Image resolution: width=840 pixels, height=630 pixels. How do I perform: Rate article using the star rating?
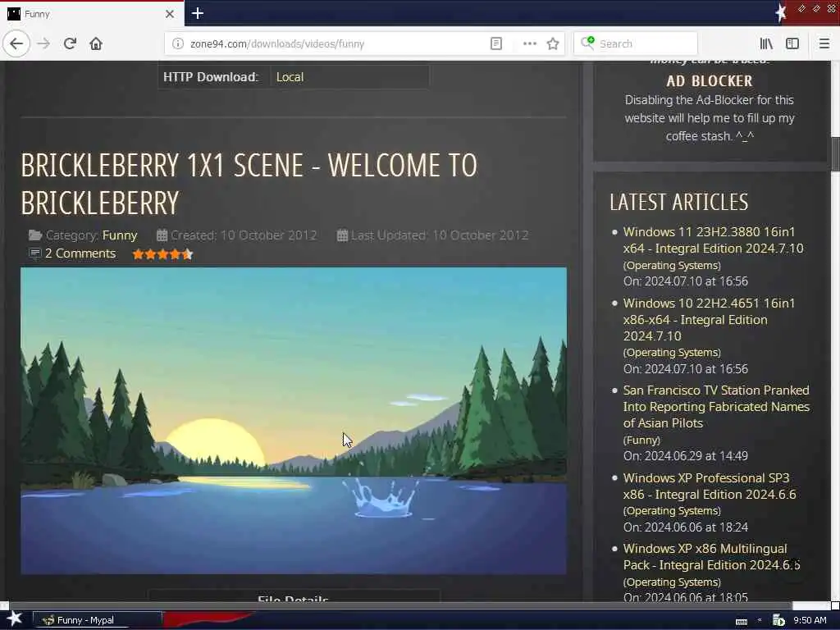click(162, 254)
